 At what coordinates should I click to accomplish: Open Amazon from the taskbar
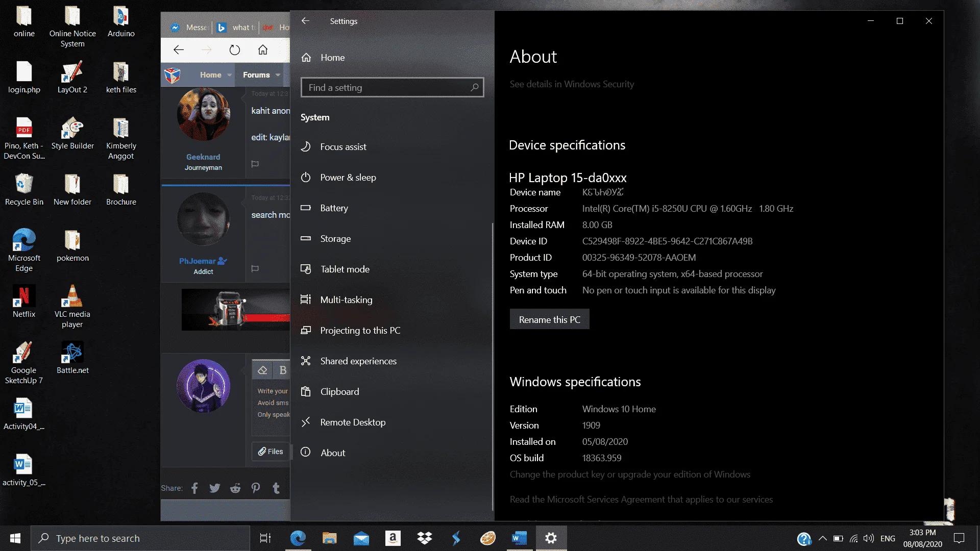pyautogui.click(x=393, y=538)
